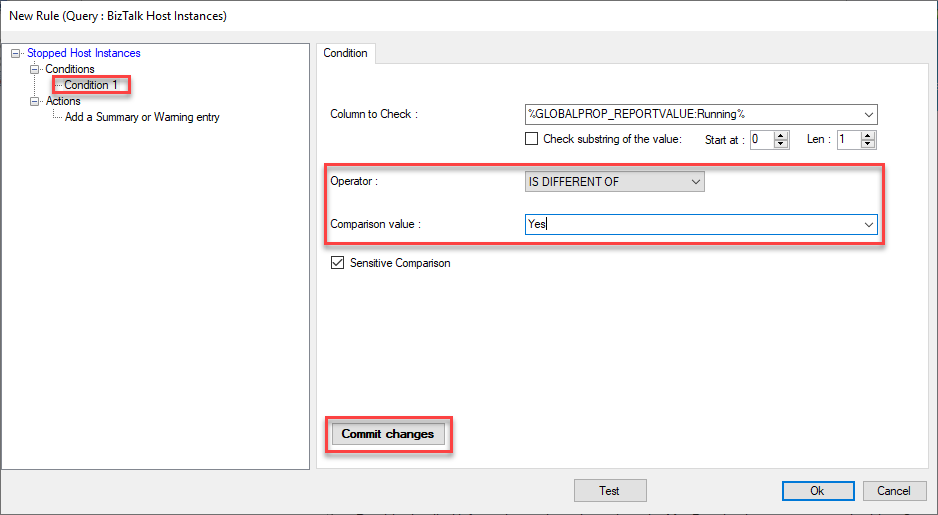938x515 pixels.
Task: Collapse the Conditions tree node
Action: point(35,69)
